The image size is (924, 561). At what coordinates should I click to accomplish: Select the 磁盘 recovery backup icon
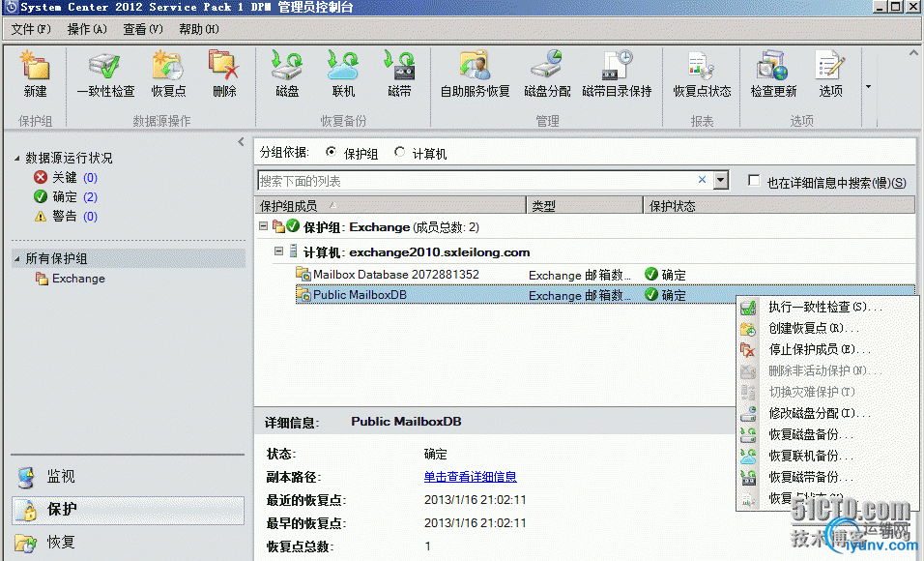[287, 66]
